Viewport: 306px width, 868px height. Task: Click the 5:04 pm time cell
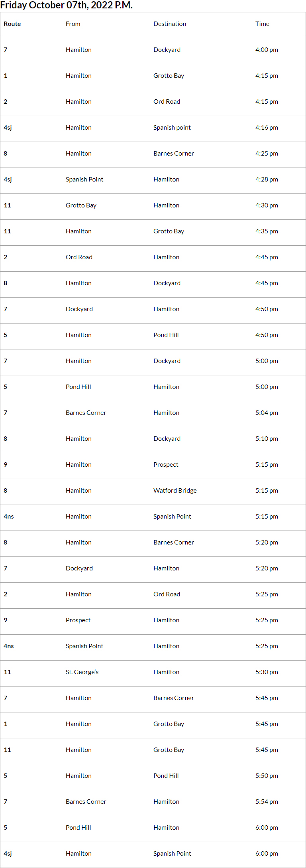click(x=267, y=413)
